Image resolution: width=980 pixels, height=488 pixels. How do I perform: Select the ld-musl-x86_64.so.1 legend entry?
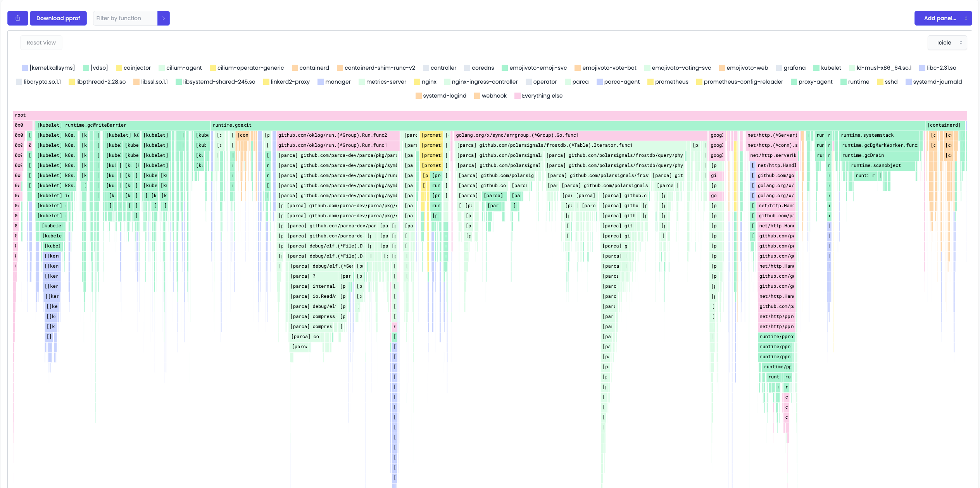880,68
